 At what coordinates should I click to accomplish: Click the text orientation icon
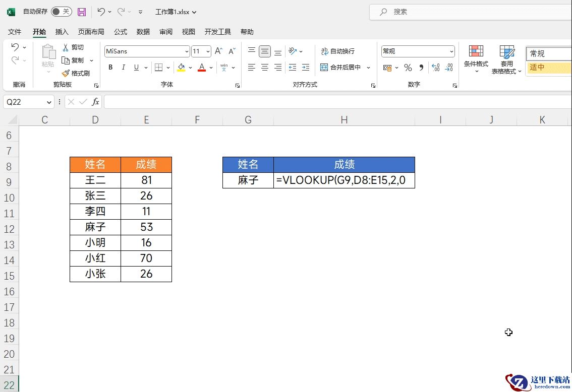click(x=293, y=51)
